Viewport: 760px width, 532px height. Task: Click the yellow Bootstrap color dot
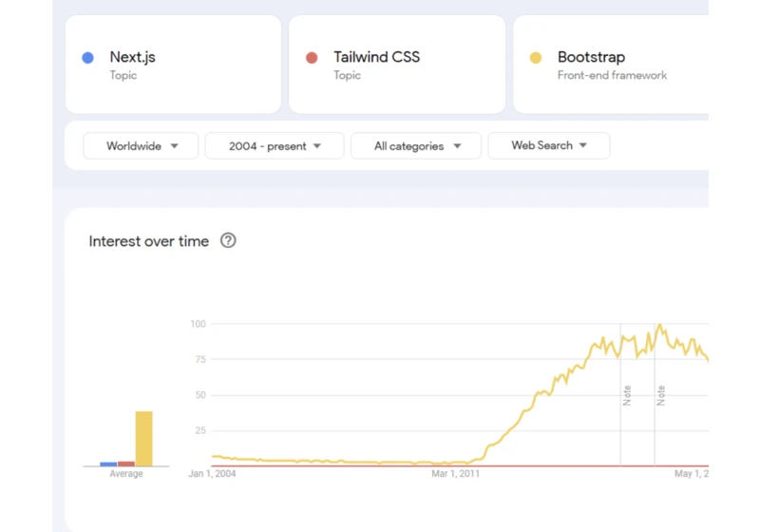(536, 58)
